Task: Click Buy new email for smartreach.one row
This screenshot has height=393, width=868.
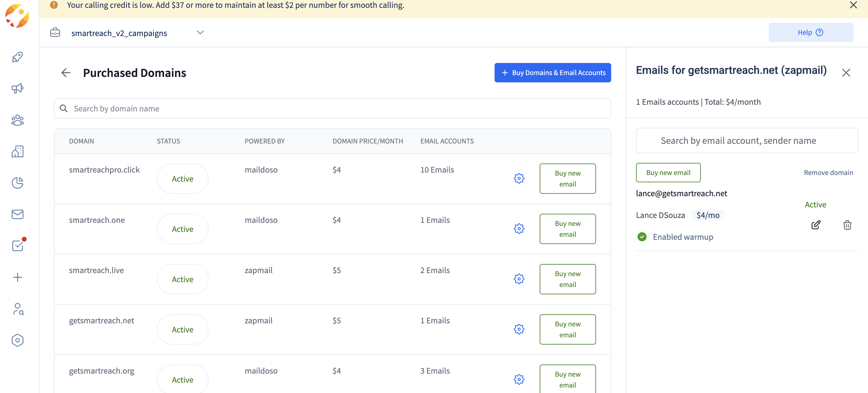Action: pyautogui.click(x=568, y=229)
